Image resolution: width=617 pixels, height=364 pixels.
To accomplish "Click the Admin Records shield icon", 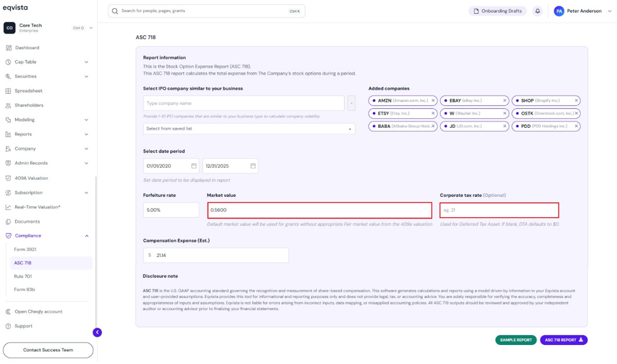I will coord(8,163).
